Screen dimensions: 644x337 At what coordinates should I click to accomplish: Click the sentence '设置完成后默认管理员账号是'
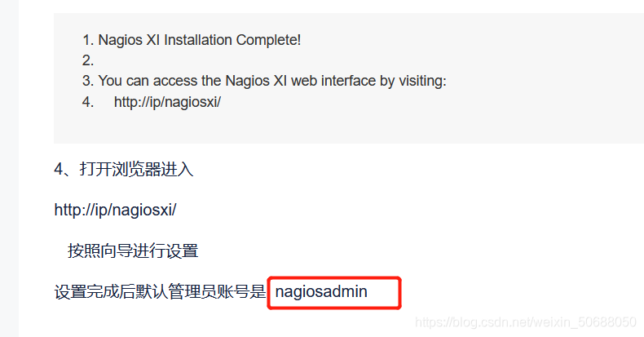pyautogui.click(x=160, y=292)
